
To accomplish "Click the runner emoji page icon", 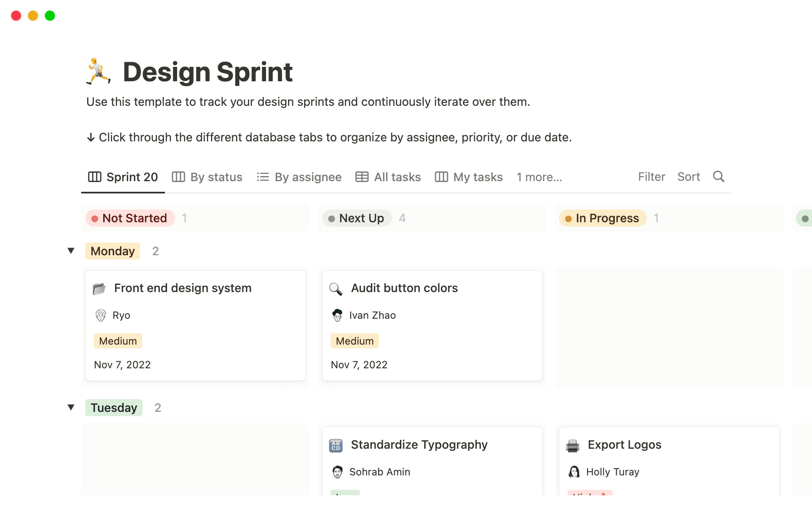I will click(x=98, y=72).
